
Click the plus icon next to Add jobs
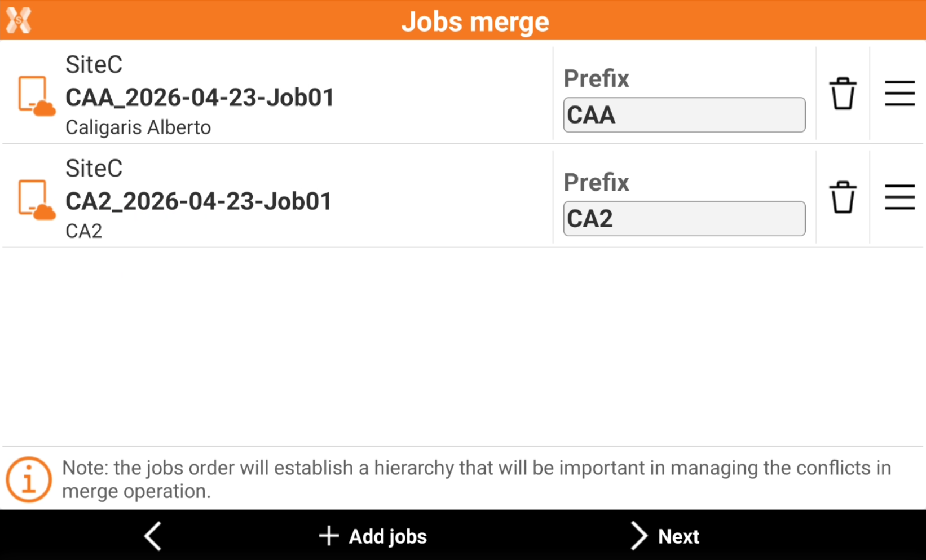(329, 536)
